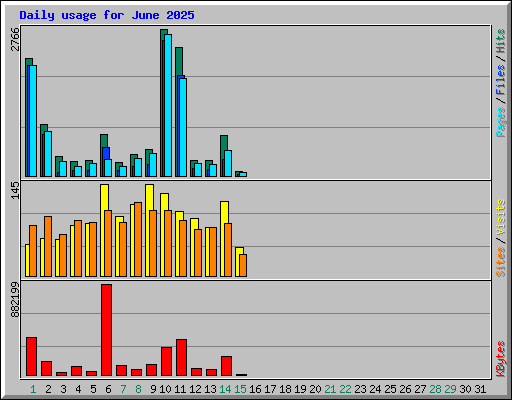Click day label 6 on the x-axis
Viewport: 512px width, 400px height.
[x=108, y=389]
